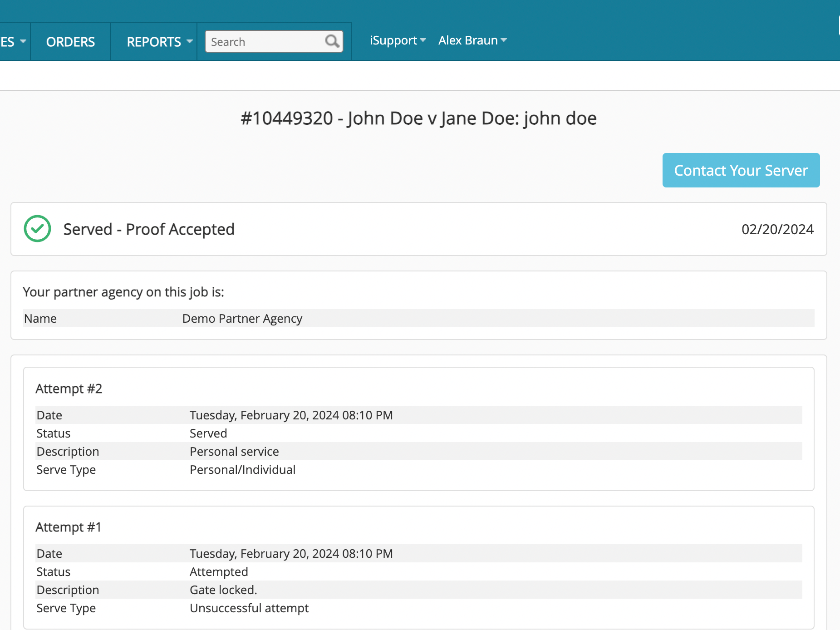Screen dimensions: 840x630
Task: Click the magnifying glass search icon
Action: (x=332, y=41)
